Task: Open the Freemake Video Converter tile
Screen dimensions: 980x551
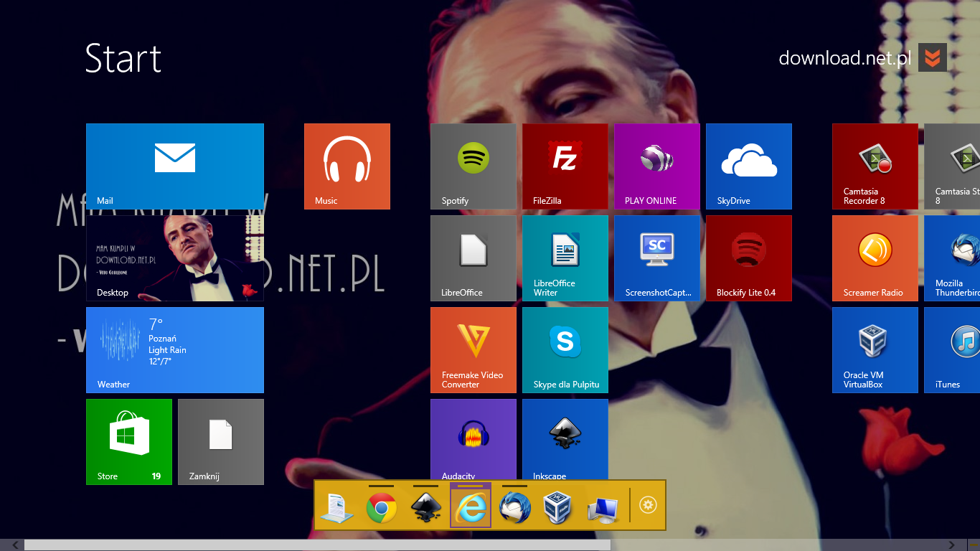Action: (473, 350)
